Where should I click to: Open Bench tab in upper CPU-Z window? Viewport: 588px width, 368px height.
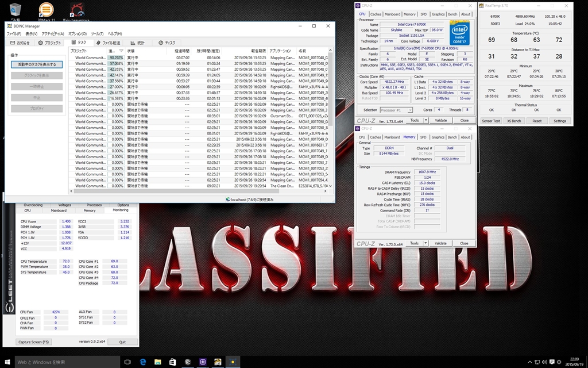(452, 14)
